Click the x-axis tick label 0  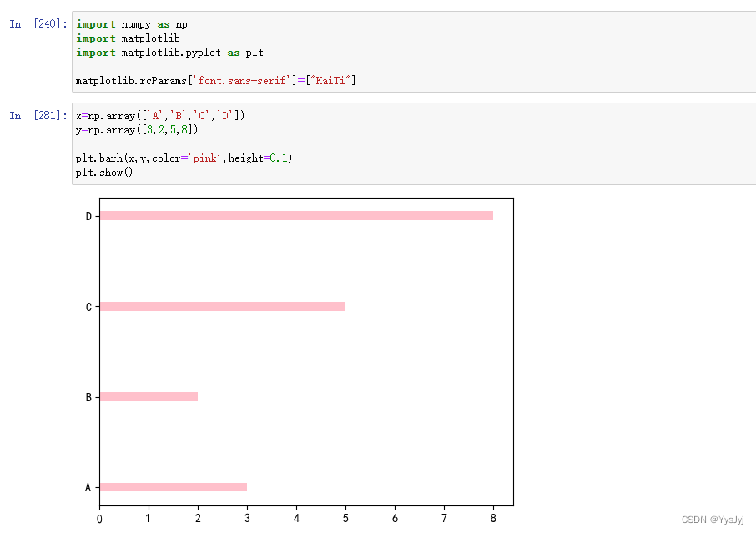(99, 519)
